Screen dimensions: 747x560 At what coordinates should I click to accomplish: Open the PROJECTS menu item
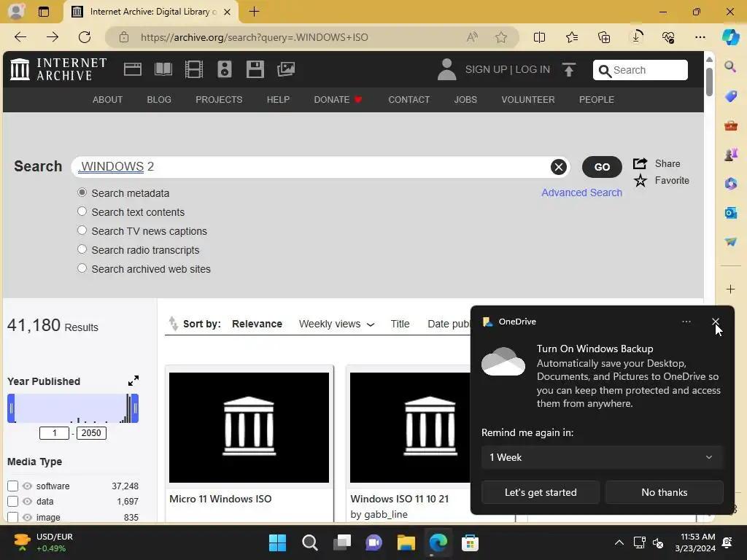coord(219,99)
